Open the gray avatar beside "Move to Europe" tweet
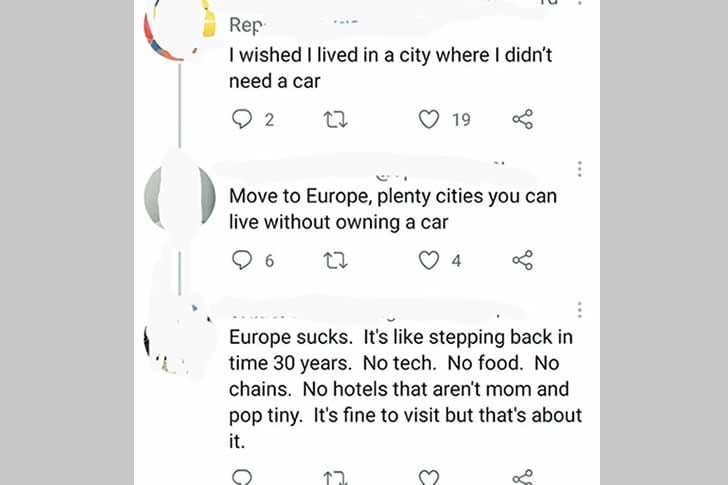The height and width of the screenshot is (485, 728). click(180, 197)
